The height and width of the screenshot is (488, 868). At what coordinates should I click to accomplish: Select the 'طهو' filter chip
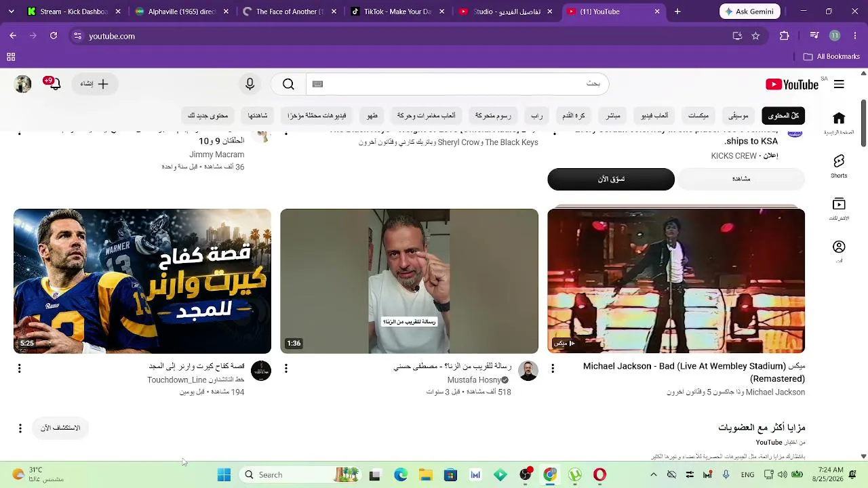(372, 116)
